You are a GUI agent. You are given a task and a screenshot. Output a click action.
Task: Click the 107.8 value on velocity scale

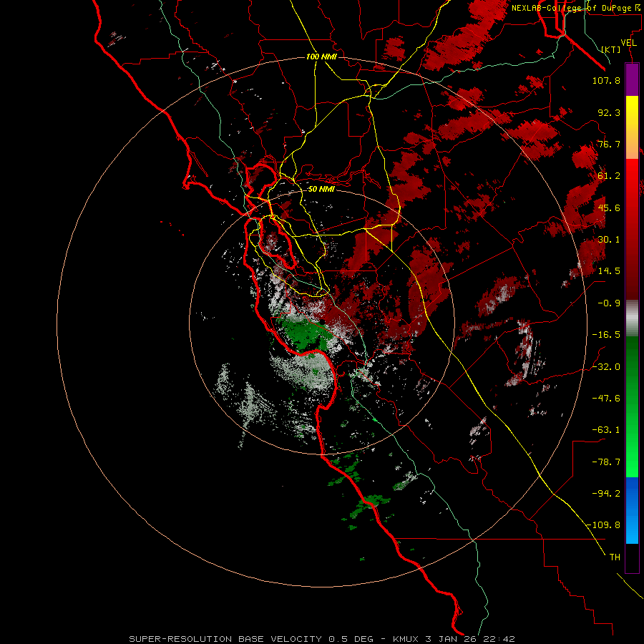tap(606, 80)
